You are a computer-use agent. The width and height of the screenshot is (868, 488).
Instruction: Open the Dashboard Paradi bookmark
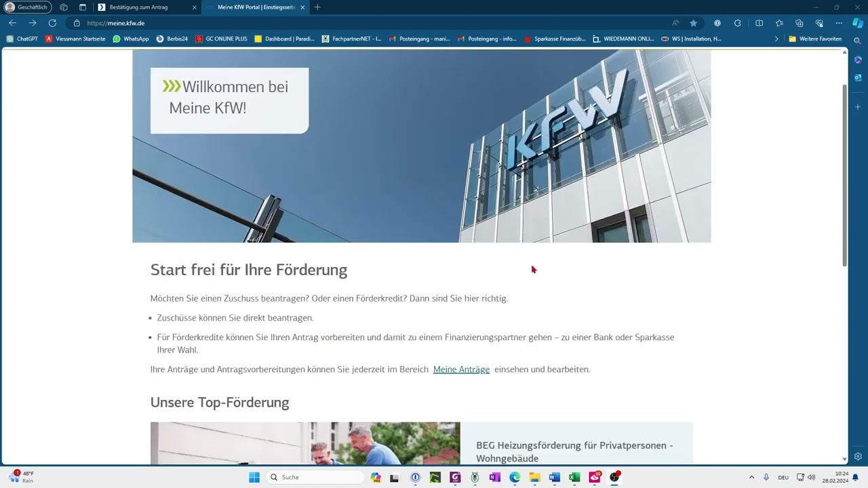(x=285, y=39)
